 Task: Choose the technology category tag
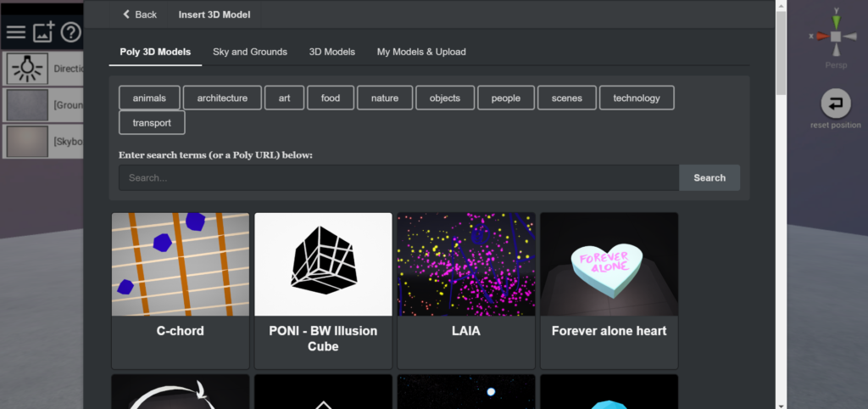636,98
